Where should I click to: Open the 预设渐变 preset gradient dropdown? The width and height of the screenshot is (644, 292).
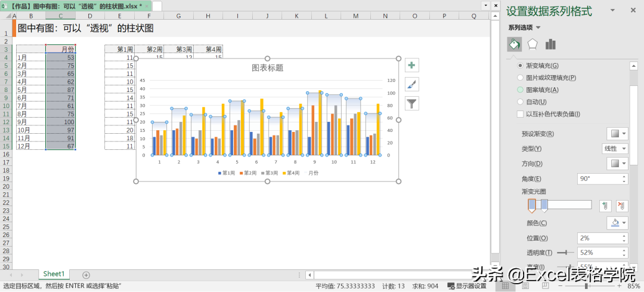click(x=618, y=134)
